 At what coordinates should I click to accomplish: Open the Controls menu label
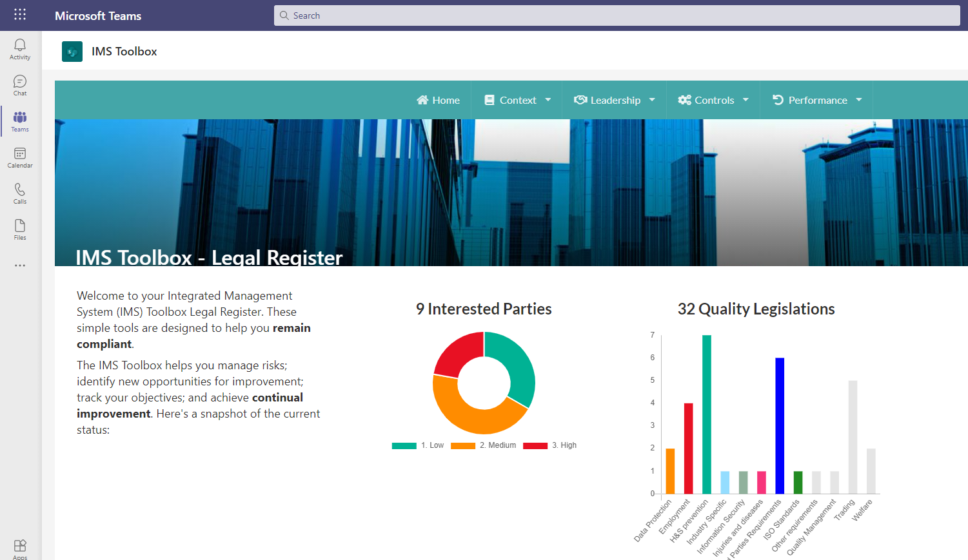pos(715,100)
